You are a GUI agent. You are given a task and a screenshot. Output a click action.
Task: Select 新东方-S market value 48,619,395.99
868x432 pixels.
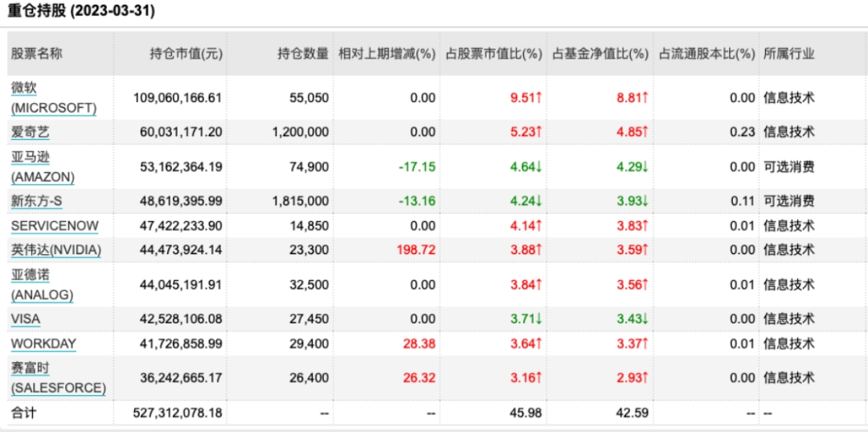click(182, 202)
